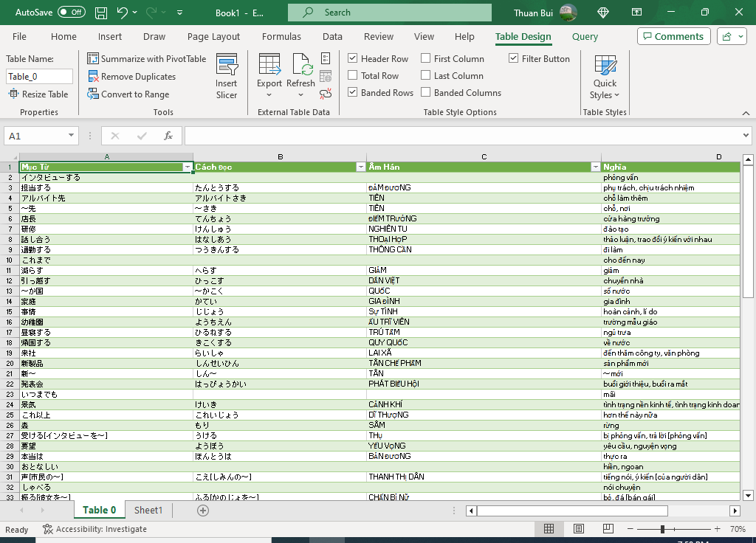Viewport: 756px width, 543px height.
Task: Switch to Page Break Preview view
Action: point(608,529)
